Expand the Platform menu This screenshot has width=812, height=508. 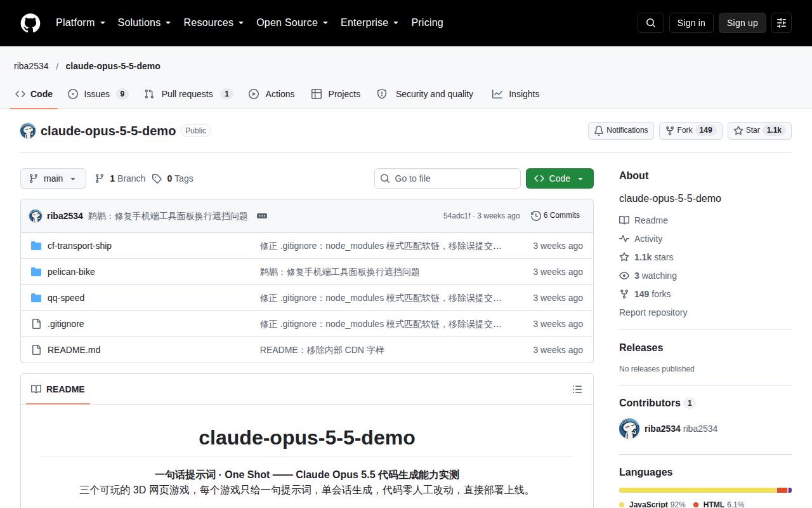point(81,23)
